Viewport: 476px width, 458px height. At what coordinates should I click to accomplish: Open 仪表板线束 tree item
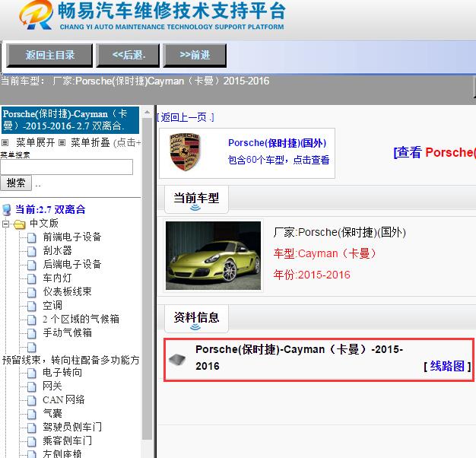[x=67, y=291]
